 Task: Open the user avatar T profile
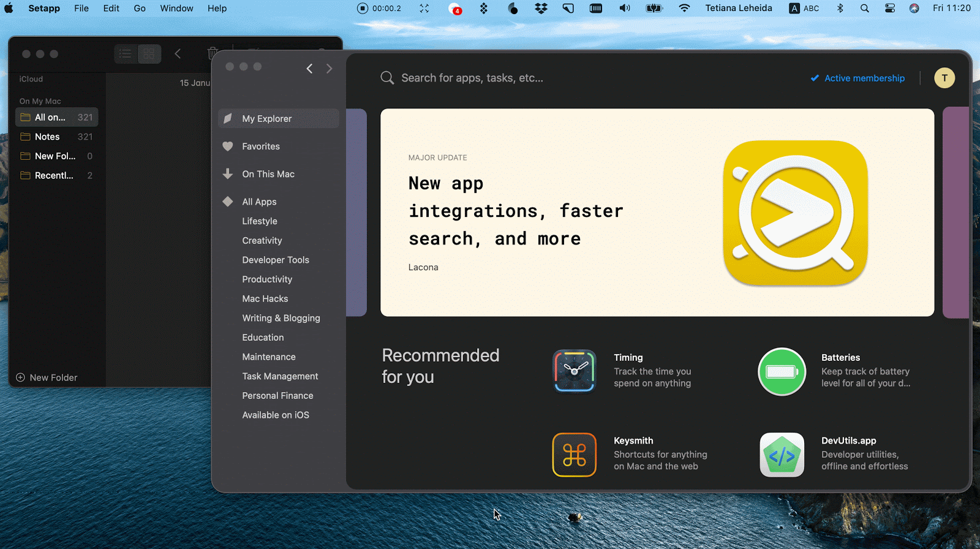pos(944,78)
